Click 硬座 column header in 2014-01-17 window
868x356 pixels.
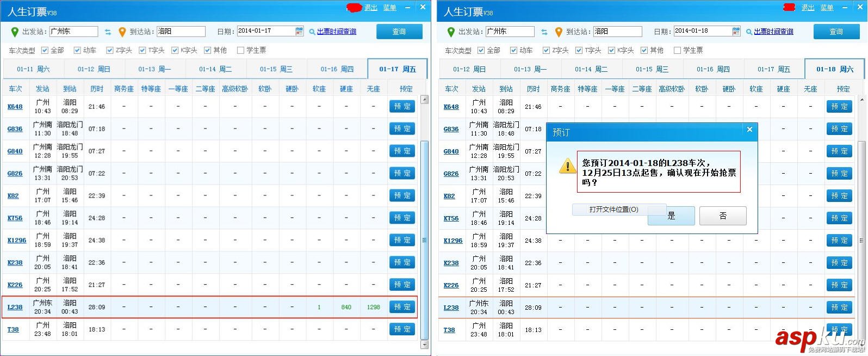point(346,89)
